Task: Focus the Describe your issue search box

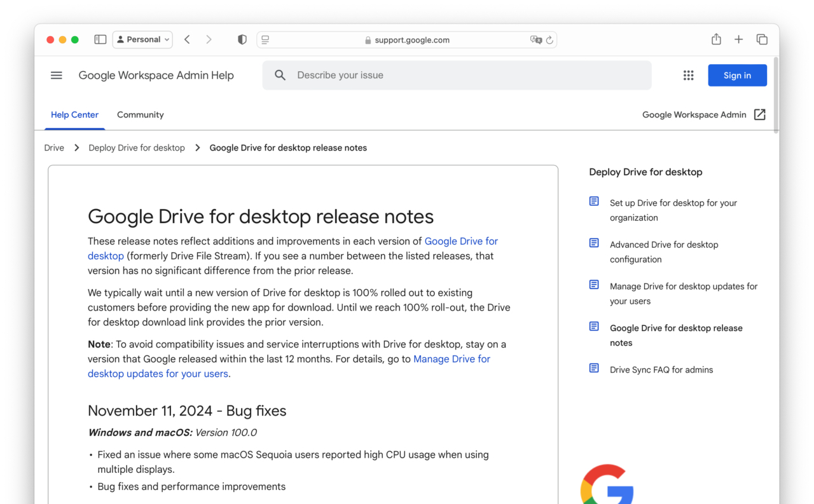Action: [457, 75]
